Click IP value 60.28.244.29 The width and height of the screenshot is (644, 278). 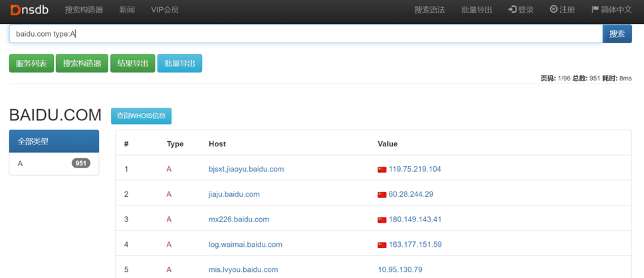tap(411, 194)
